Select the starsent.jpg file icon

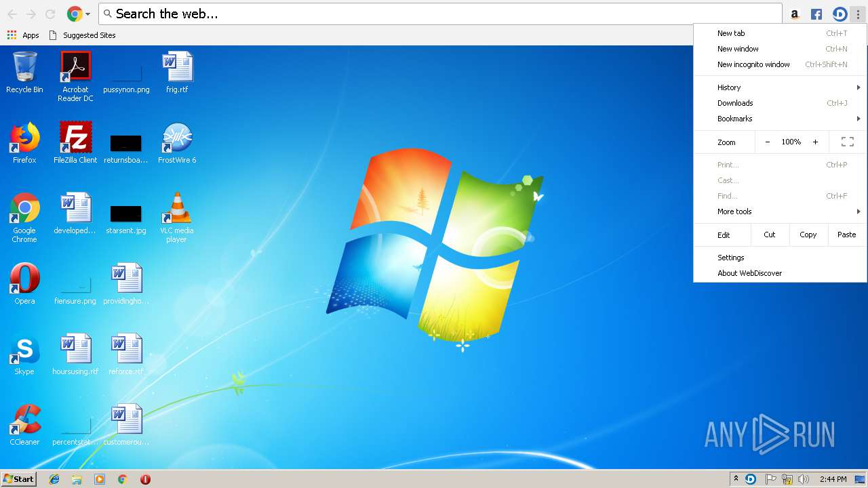tap(126, 218)
